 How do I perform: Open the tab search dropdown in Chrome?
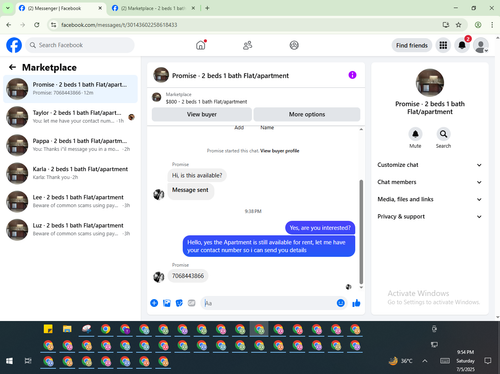click(7, 8)
